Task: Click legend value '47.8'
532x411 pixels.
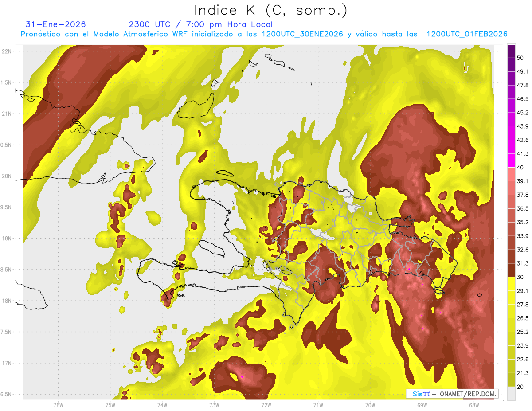Action: (x=522, y=85)
